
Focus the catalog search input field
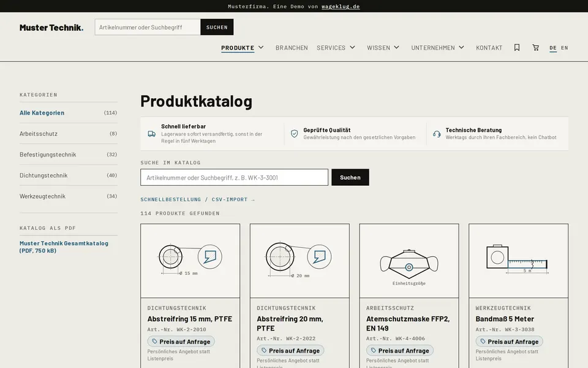pos(235,177)
